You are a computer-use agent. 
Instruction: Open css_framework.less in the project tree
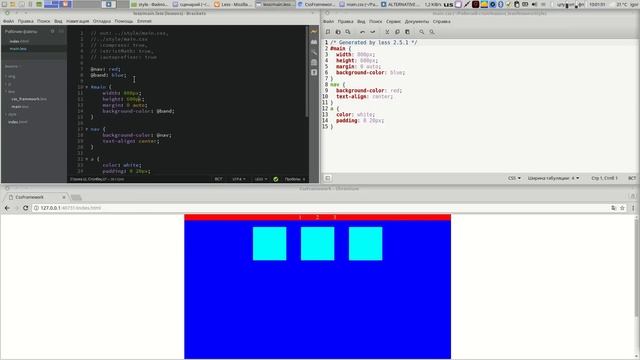click(x=29, y=99)
